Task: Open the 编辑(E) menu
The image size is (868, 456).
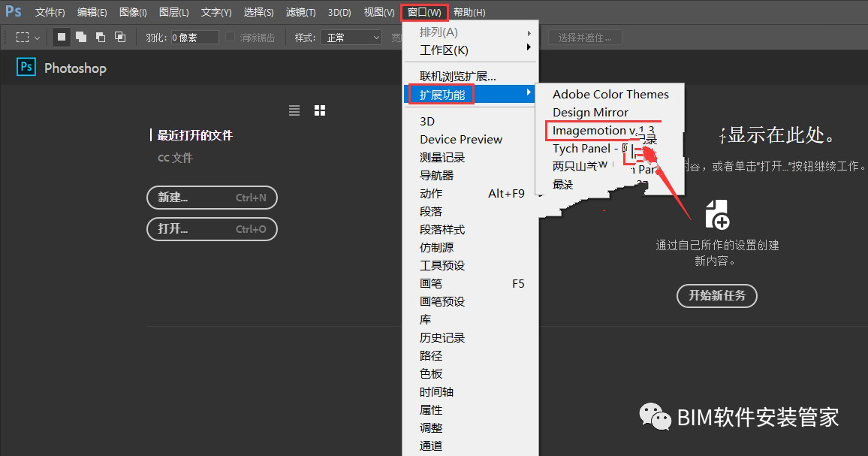Action: point(92,12)
